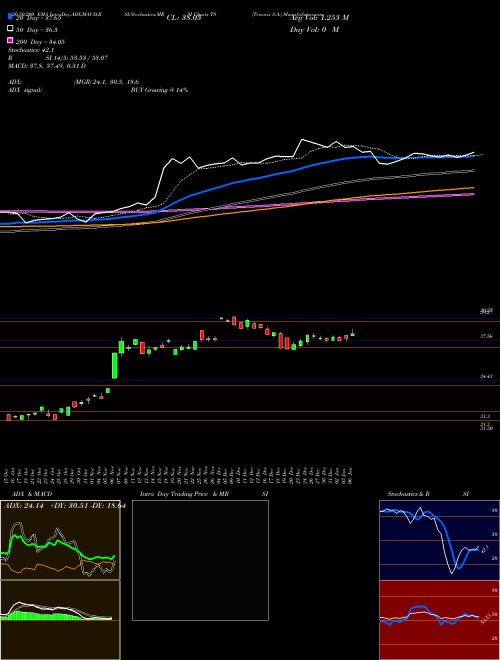Open the red RSI chart panel
The image size is (500, 660).
point(439,620)
